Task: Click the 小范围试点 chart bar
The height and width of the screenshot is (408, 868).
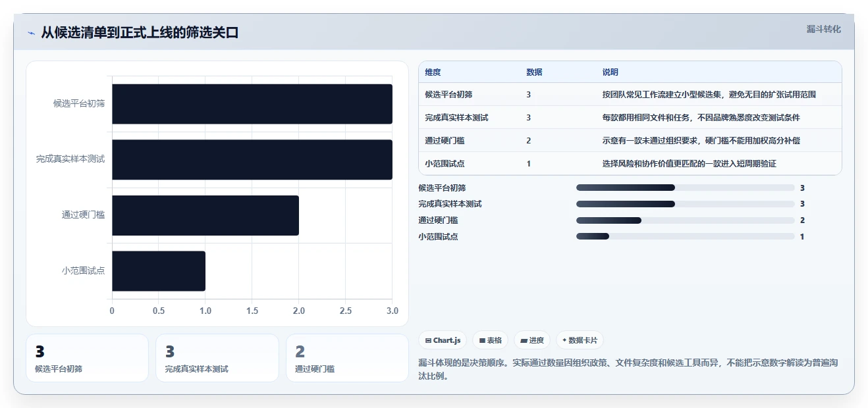Action: (x=159, y=270)
